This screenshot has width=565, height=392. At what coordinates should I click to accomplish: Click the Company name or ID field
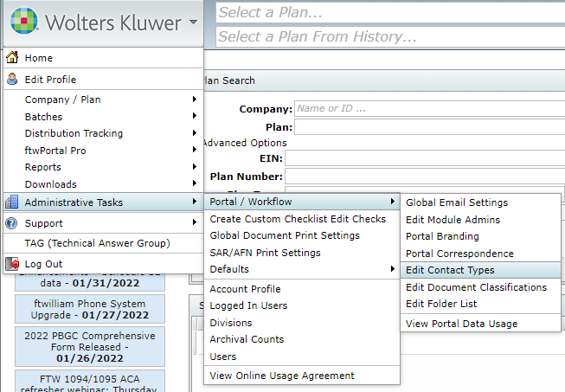point(429,108)
